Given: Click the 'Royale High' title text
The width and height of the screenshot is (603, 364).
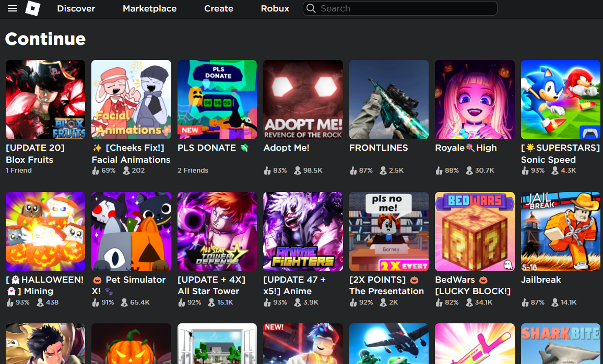Looking at the screenshot, I should click(466, 148).
